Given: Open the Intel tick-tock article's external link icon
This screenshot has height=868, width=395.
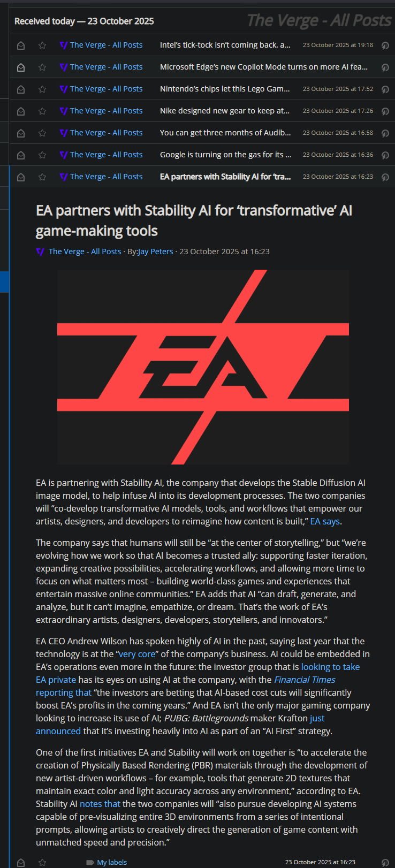Looking at the screenshot, I should pyautogui.click(x=385, y=45).
